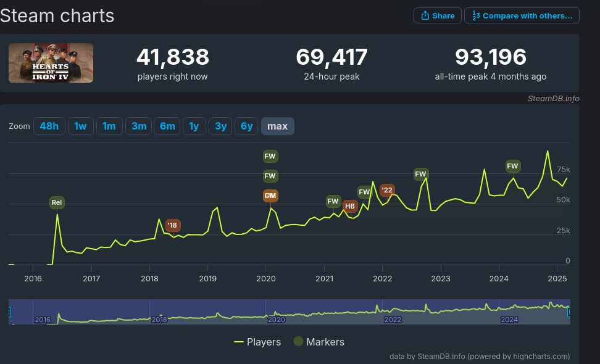Image resolution: width=600 pixels, height=364 pixels.
Task: Select the GM marker at 2020
Action: point(270,196)
